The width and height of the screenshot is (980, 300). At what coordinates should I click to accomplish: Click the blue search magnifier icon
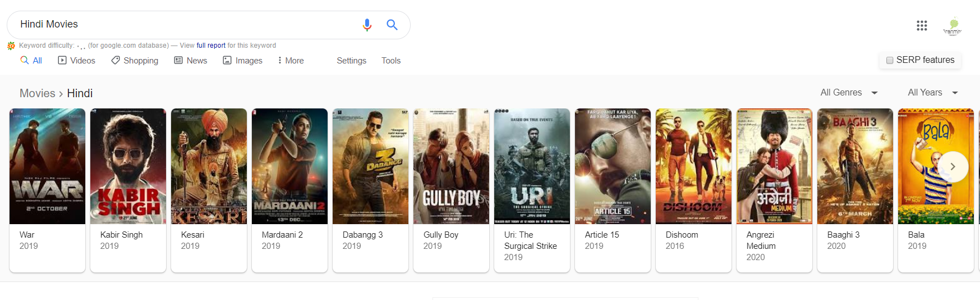392,25
